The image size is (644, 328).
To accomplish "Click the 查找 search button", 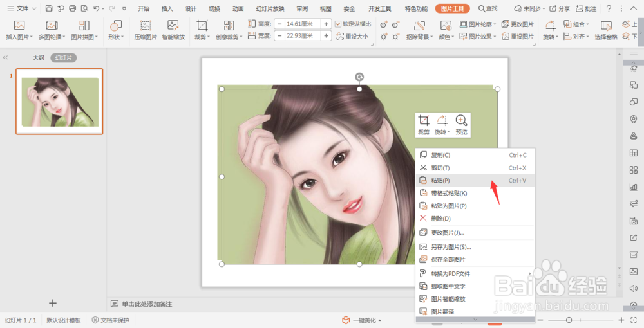I will pyautogui.click(x=488, y=8).
